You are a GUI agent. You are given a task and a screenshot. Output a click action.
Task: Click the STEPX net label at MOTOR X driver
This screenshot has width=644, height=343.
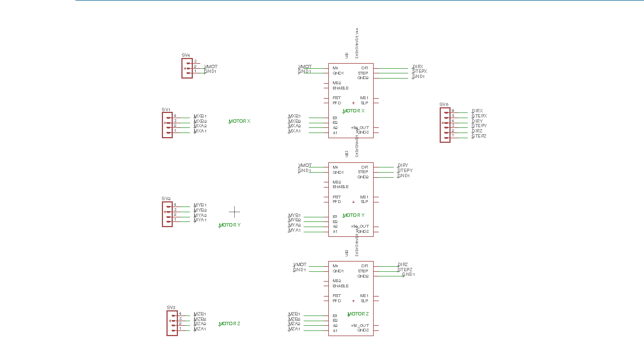pos(420,71)
